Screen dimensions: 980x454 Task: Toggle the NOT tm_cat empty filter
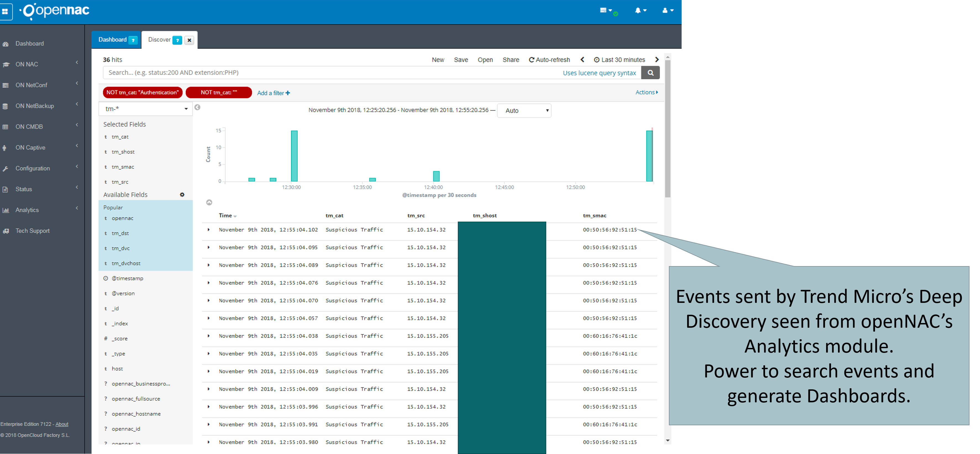pos(219,93)
